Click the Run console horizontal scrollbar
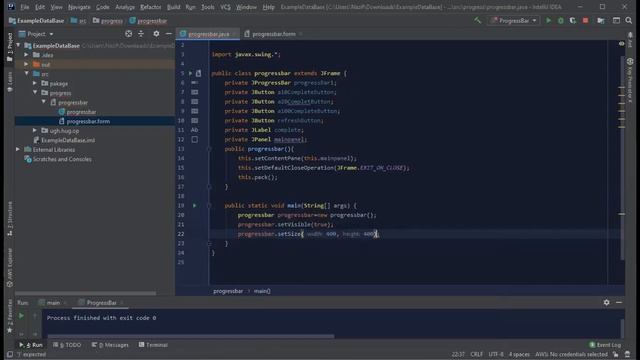640x360 pixels. tap(191, 336)
